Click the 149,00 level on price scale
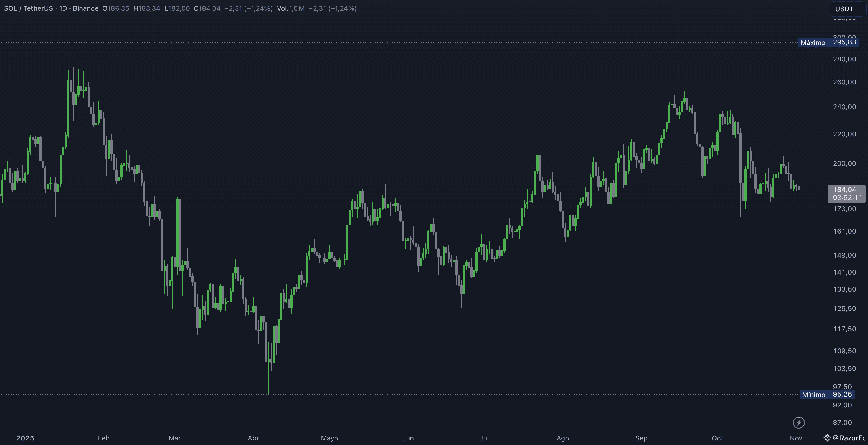 pos(844,255)
